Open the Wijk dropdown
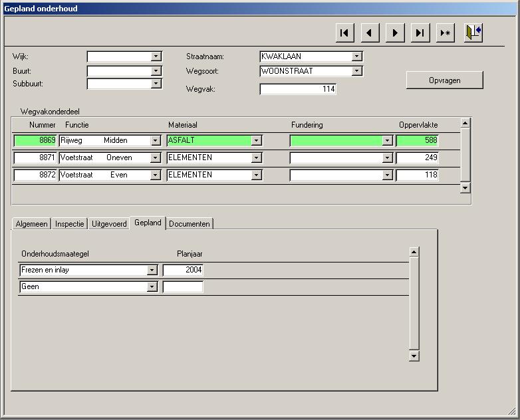The width and height of the screenshot is (520, 420). pos(156,56)
